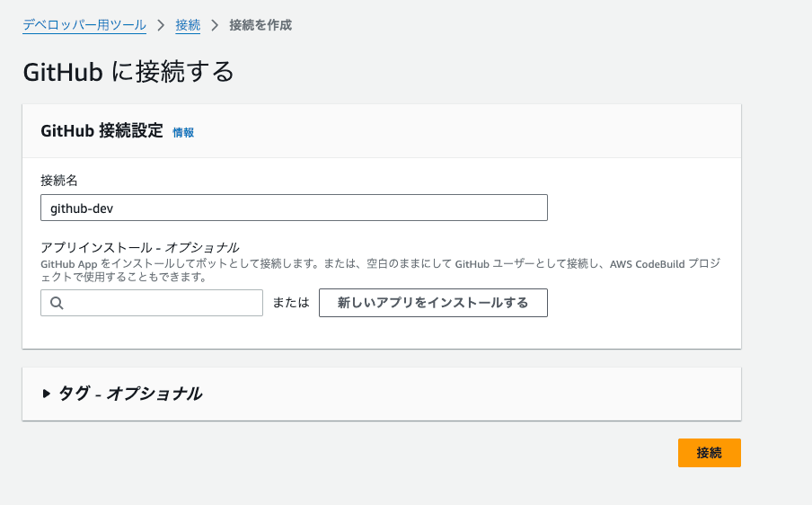Screen dimensions: 812x505
Task: Open the デベロッパー用ツール breadcrumb link
Action: (x=84, y=25)
